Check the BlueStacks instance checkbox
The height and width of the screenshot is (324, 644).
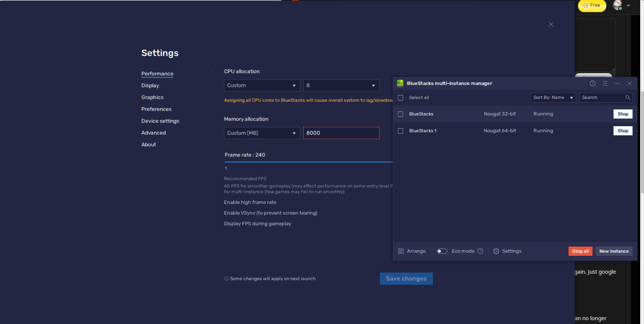[400, 114]
